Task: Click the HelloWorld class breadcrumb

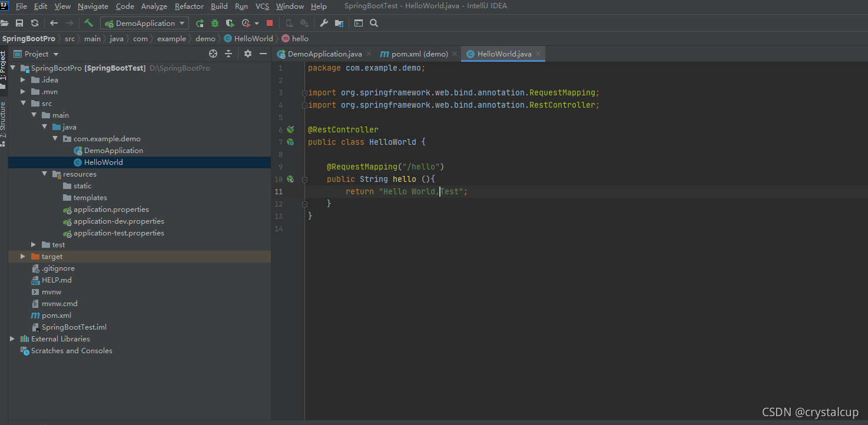Action: 249,38
